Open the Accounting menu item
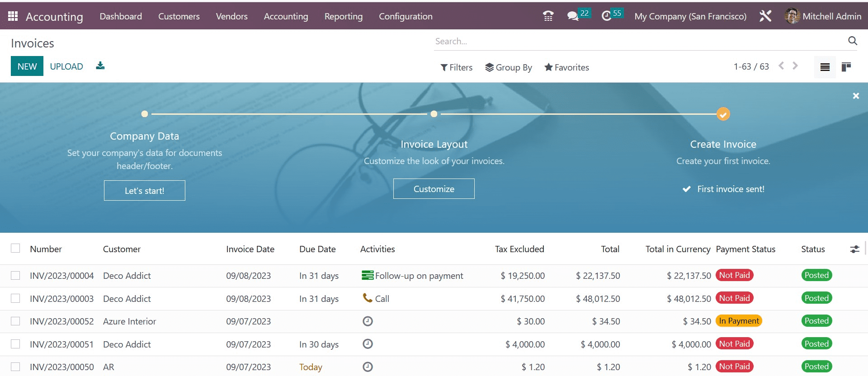This screenshot has height=376, width=868. [286, 16]
